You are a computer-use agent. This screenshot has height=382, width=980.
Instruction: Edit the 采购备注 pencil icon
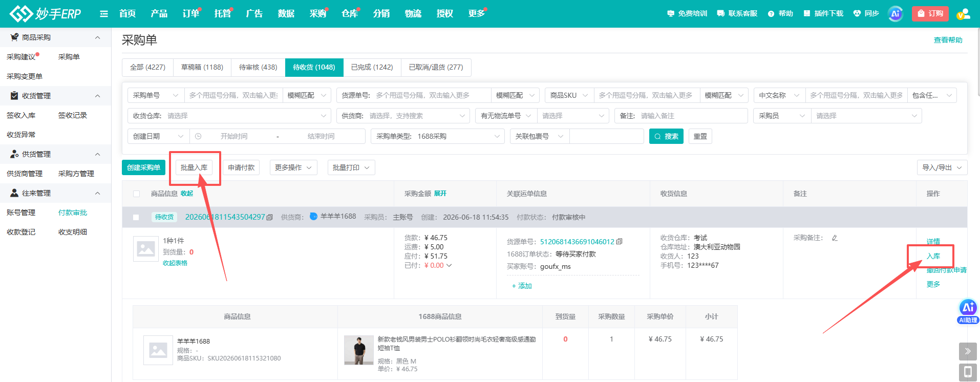(835, 238)
